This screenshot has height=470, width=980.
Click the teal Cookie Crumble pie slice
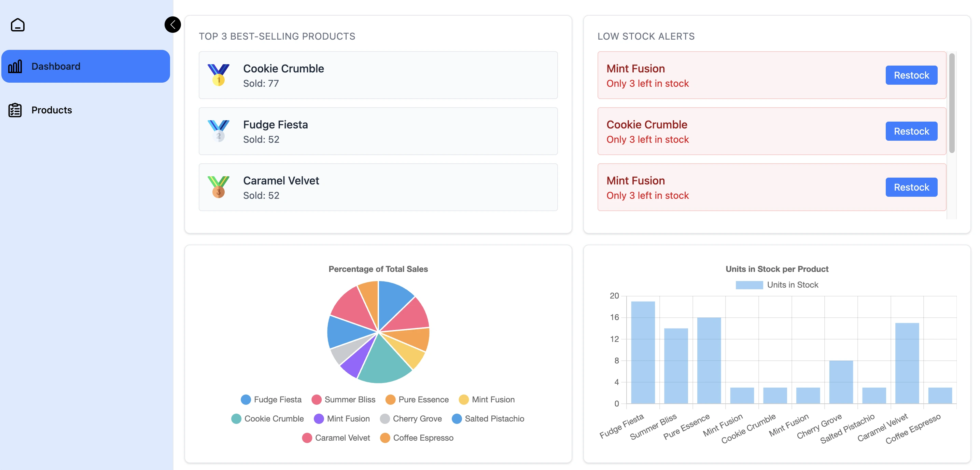pos(384,361)
